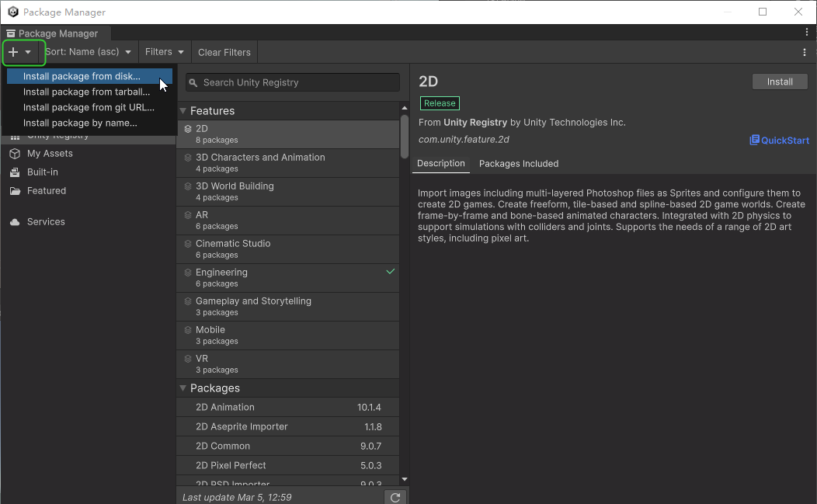Click the Search Unity Registry field
Image resolution: width=817 pixels, height=504 pixels.
pos(293,82)
